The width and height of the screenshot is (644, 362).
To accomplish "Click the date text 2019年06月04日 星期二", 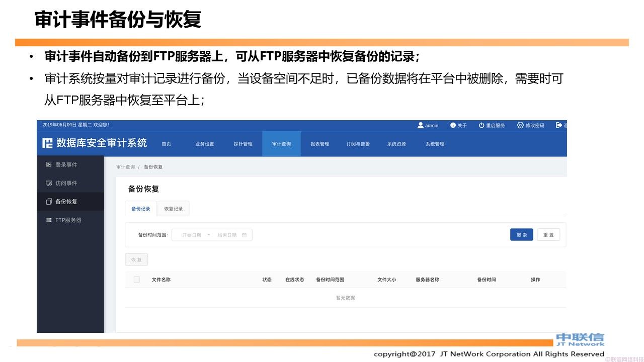I will pyautogui.click(x=68, y=125).
